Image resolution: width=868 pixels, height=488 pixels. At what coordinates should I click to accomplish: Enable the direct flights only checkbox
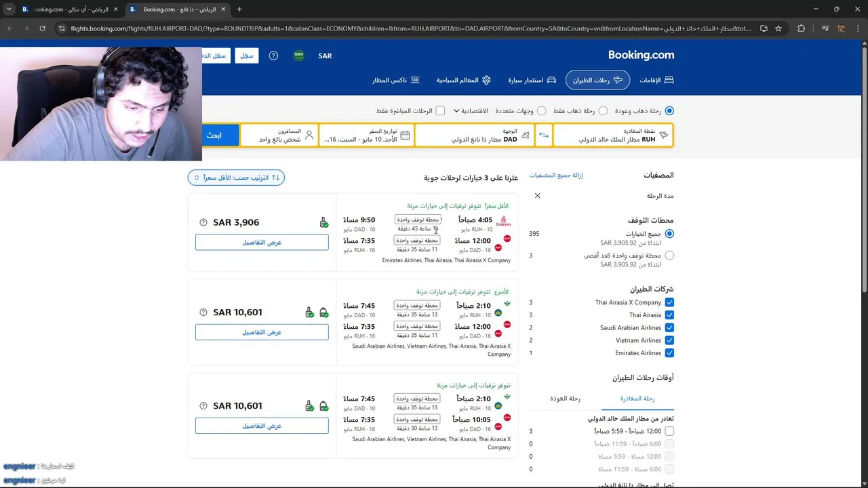(440, 110)
